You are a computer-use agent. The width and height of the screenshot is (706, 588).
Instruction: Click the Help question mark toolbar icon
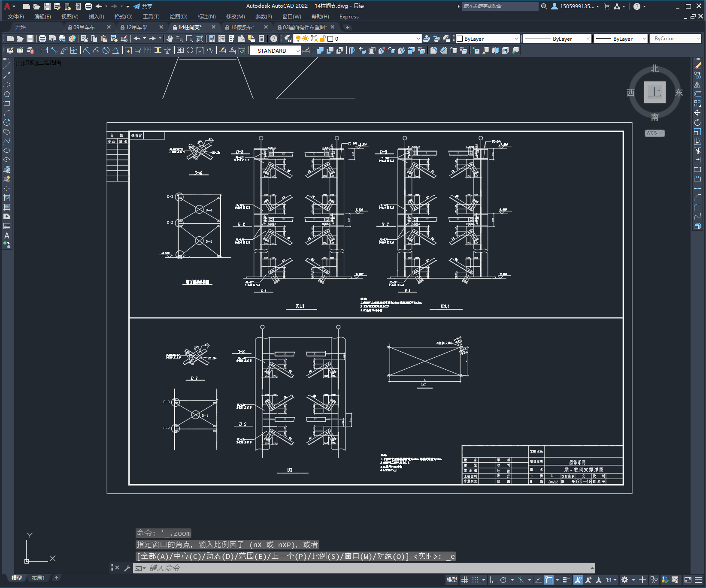[274, 39]
